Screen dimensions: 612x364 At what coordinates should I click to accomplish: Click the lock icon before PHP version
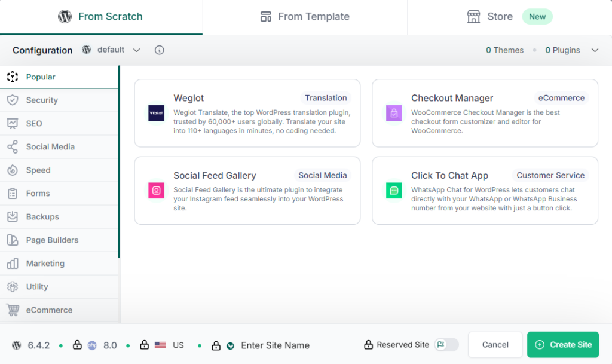pyautogui.click(x=77, y=345)
